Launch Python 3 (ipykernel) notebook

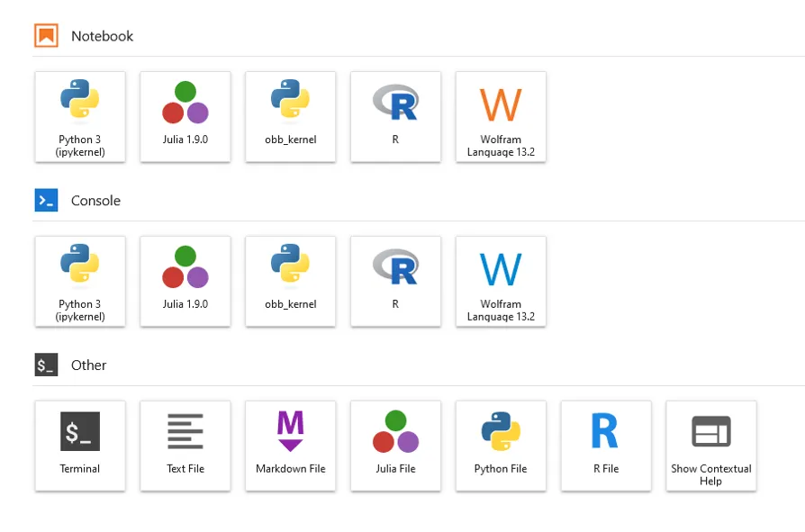(x=80, y=117)
